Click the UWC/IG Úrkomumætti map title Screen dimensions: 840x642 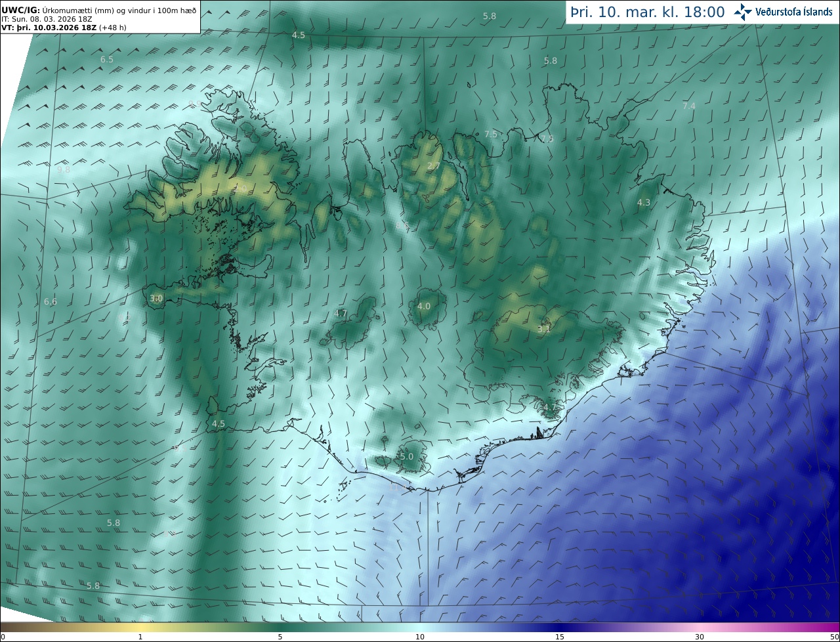click(99, 10)
